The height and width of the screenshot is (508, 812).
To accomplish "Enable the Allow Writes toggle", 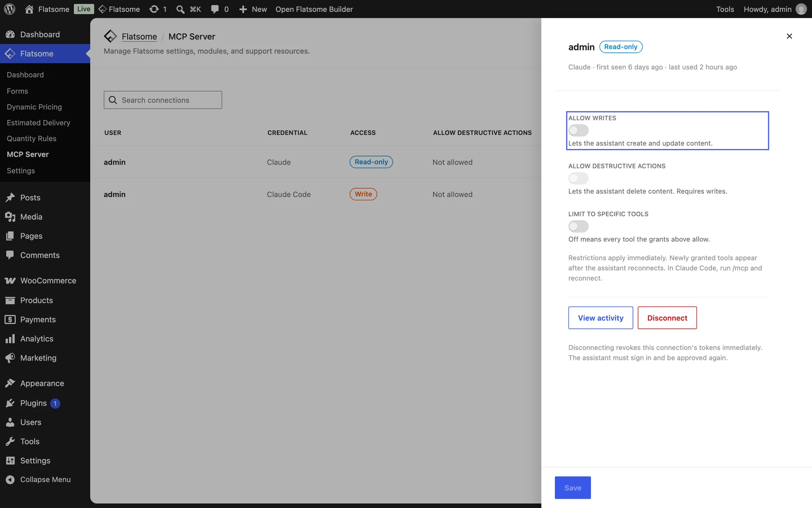I will tap(578, 130).
